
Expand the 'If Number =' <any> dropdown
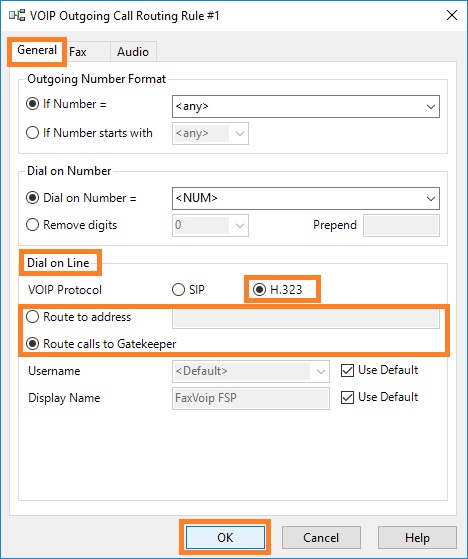click(306, 106)
